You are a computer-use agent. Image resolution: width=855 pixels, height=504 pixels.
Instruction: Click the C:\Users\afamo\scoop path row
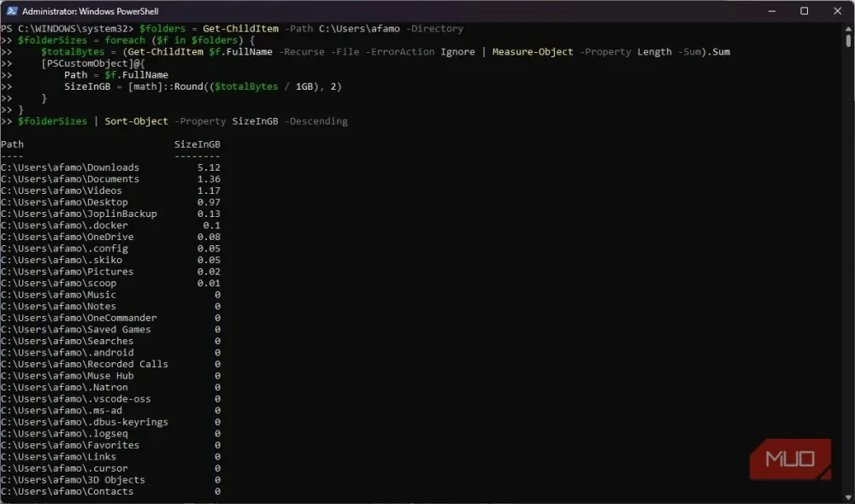[58, 284]
